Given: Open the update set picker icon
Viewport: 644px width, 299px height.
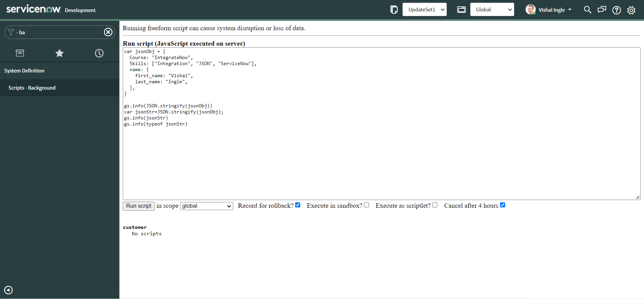Looking at the screenshot, I should pyautogui.click(x=394, y=10).
